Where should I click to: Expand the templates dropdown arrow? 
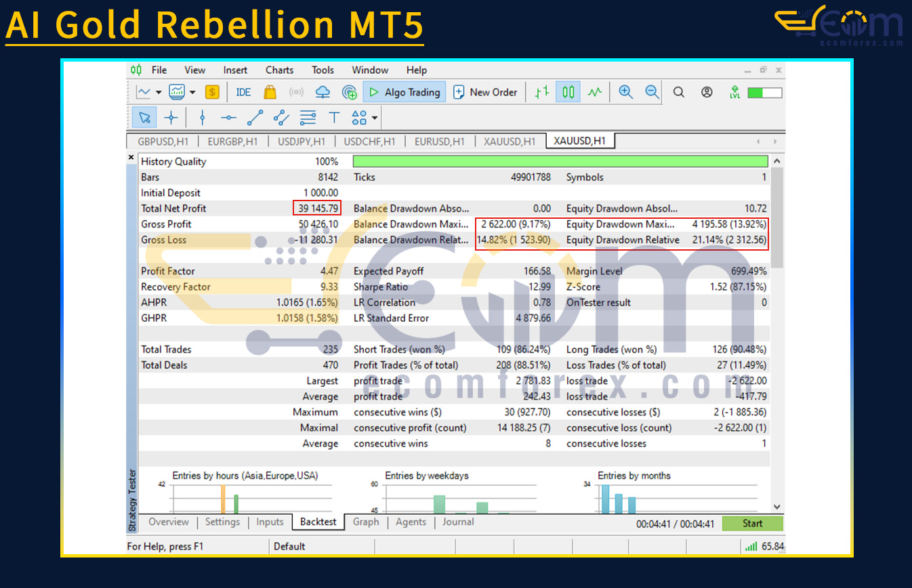(x=192, y=92)
